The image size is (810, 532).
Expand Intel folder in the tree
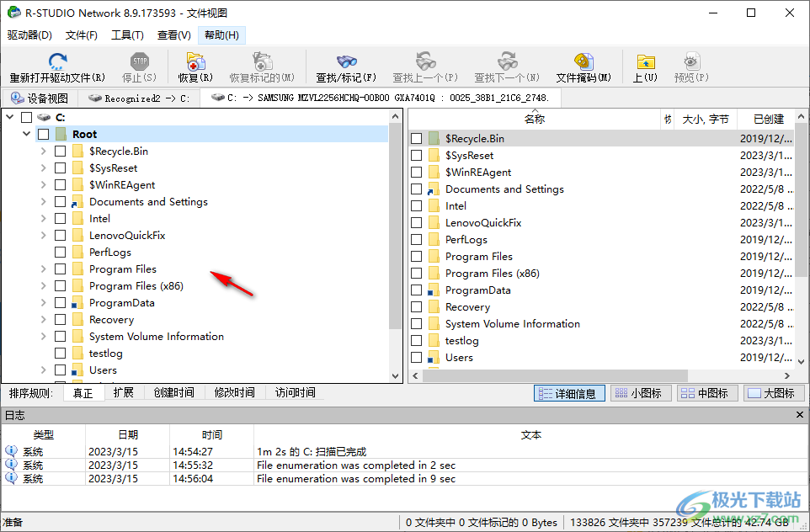click(44, 219)
